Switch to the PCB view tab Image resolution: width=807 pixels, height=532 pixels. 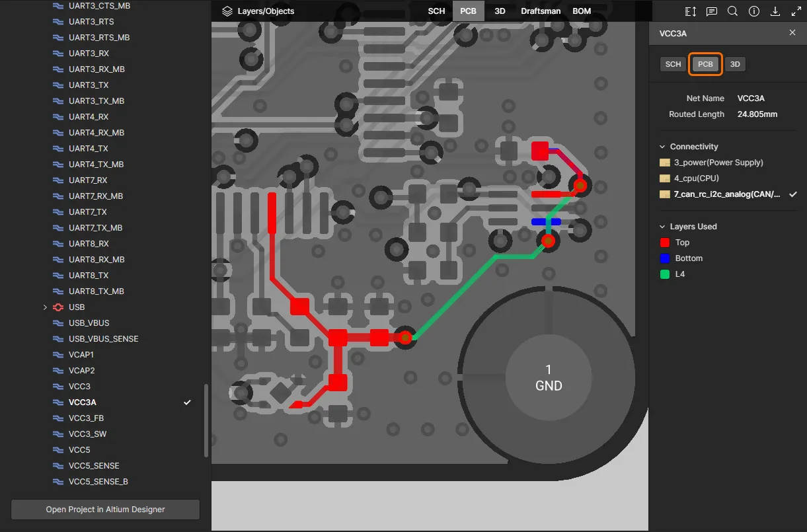coord(469,11)
